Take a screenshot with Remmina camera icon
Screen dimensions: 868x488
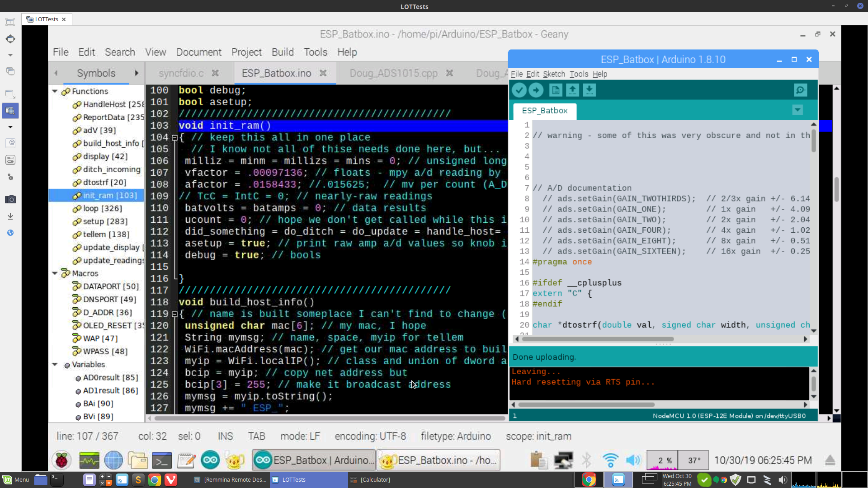point(10,199)
